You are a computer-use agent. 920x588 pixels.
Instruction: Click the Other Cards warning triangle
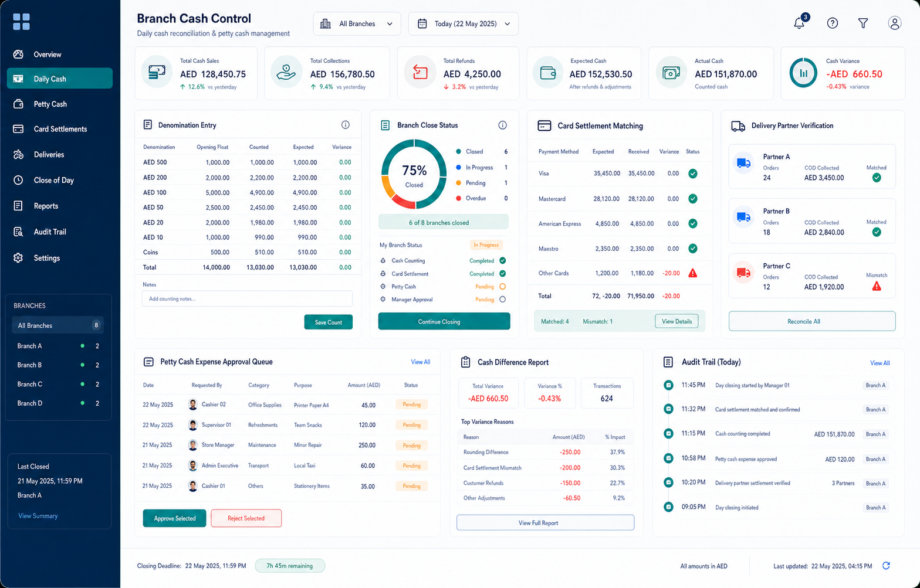693,273
